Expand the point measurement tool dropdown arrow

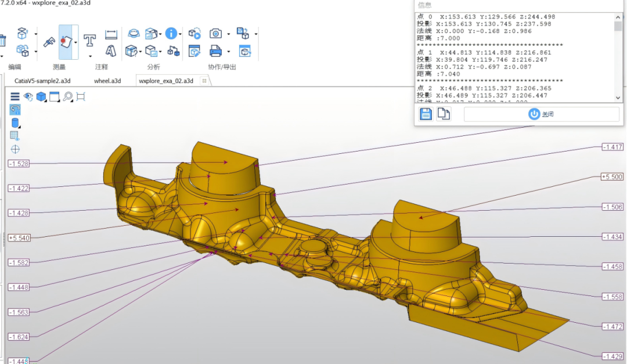(75, 42)
